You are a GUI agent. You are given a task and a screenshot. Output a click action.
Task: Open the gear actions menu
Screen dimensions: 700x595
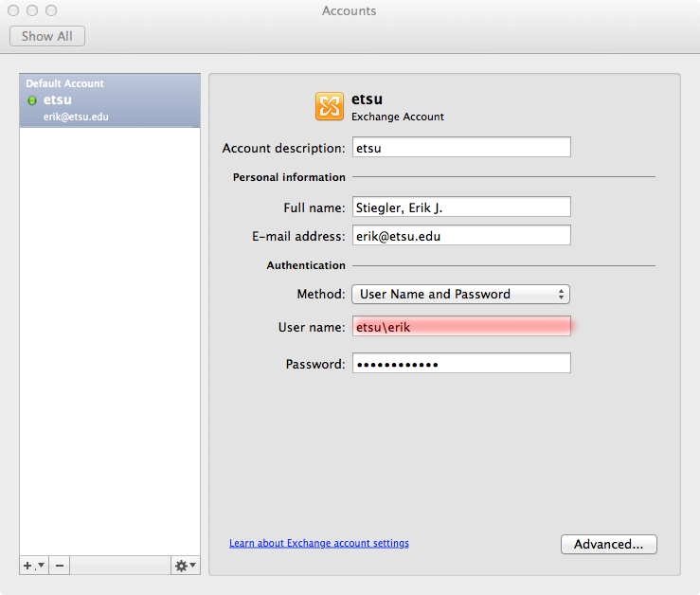click(186, 566)
